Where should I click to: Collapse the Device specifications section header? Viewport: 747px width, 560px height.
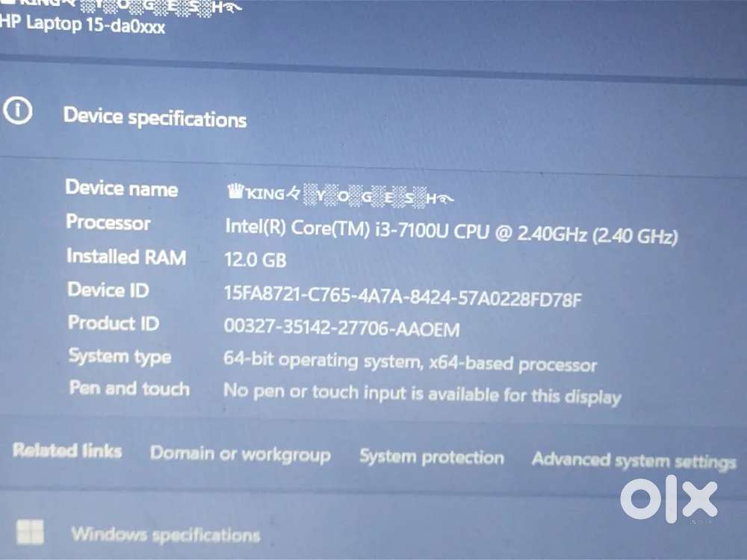click(x=373, y=116)
